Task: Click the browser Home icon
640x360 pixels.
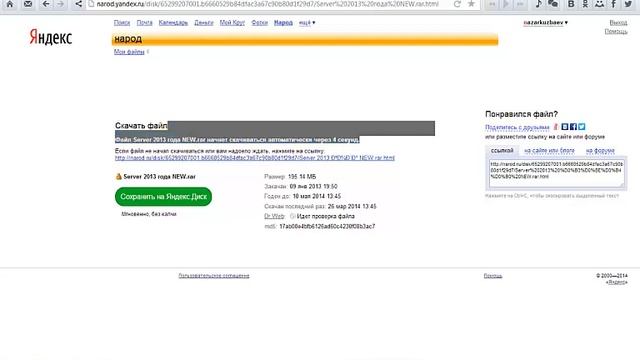Action: coord(10,4)
